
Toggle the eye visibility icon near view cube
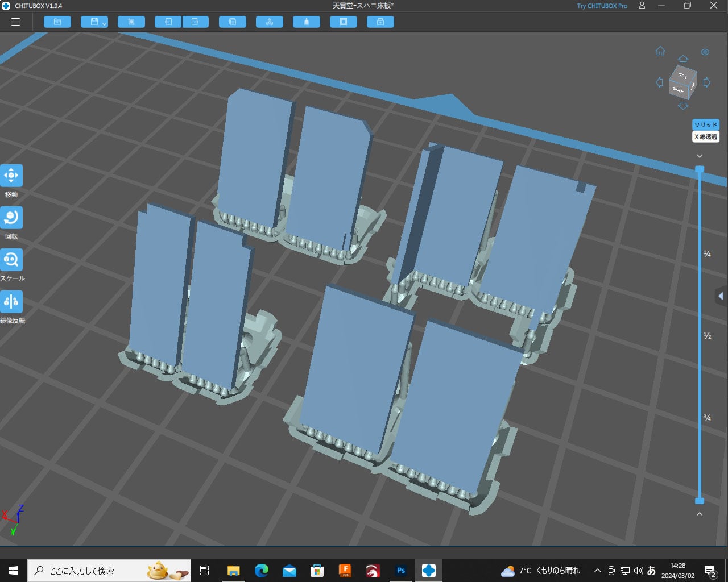(705, 52)
